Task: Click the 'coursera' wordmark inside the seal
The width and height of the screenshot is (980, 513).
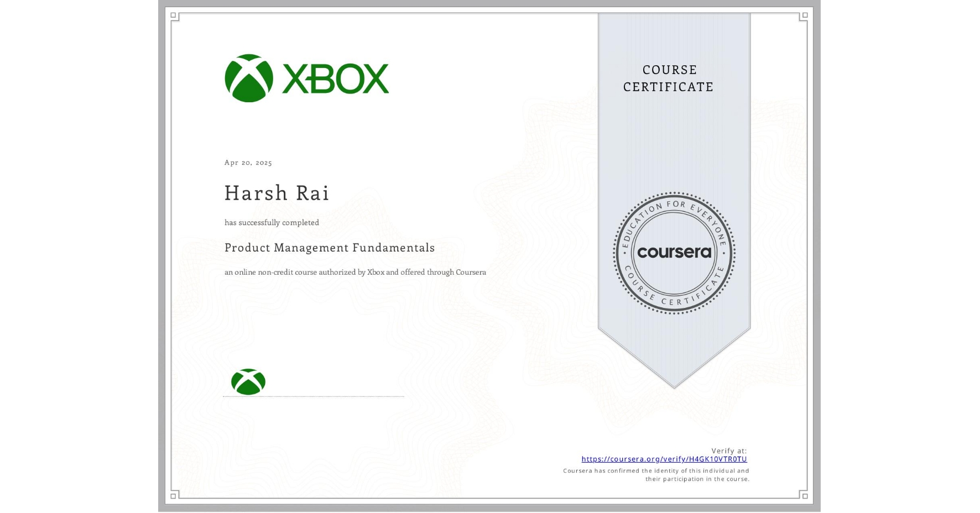Action: 674,254
